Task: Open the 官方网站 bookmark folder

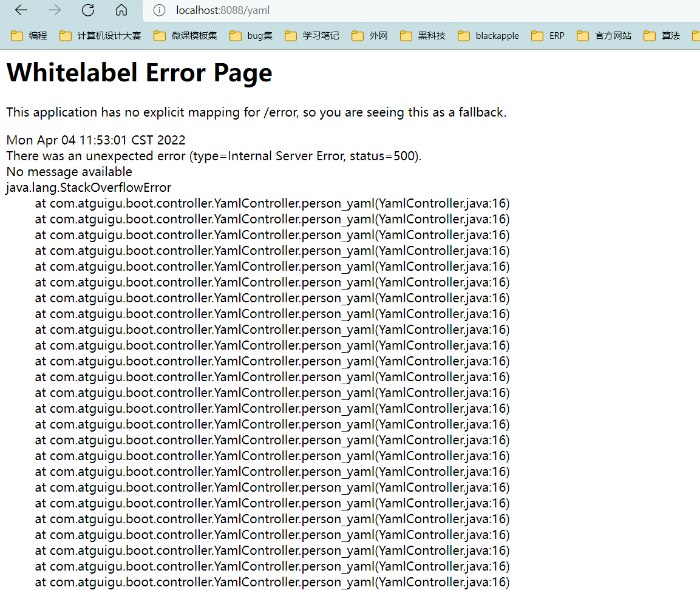Action: 604,36
